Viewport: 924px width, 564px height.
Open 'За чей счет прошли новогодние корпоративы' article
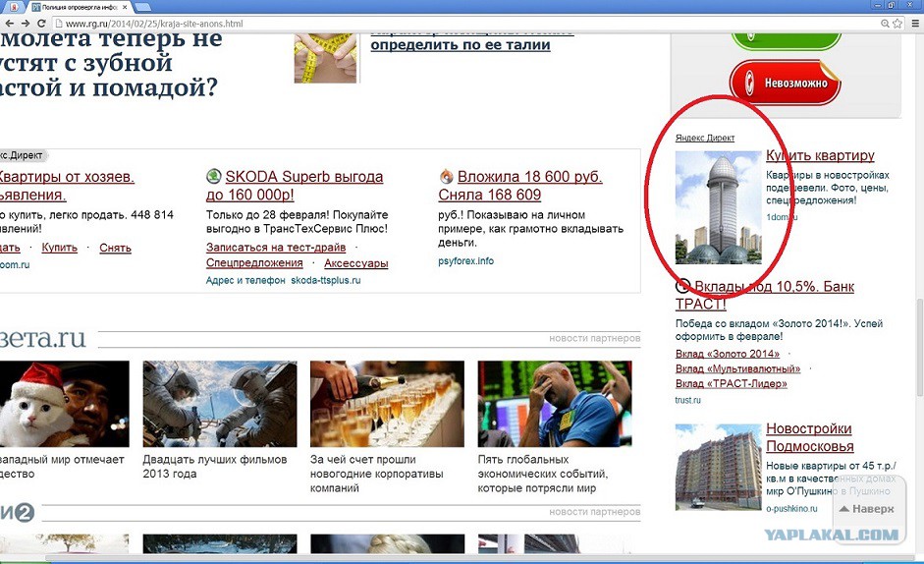(376, 474)
